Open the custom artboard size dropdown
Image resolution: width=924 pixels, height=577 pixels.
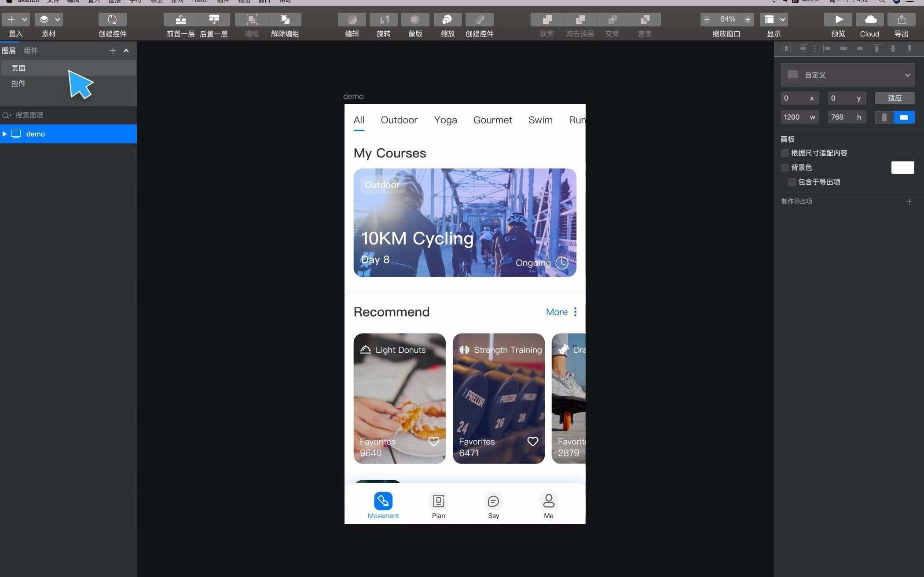pos(847,75)
